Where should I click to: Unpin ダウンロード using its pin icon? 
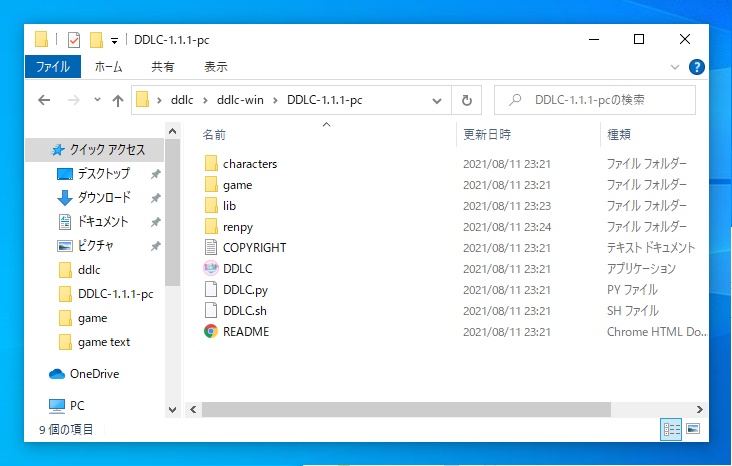(155, 198)
